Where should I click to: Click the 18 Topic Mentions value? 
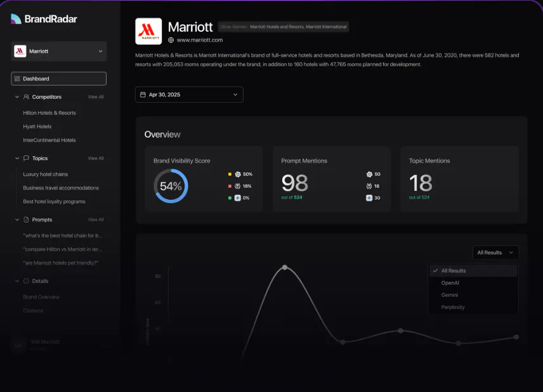(421, 183)
